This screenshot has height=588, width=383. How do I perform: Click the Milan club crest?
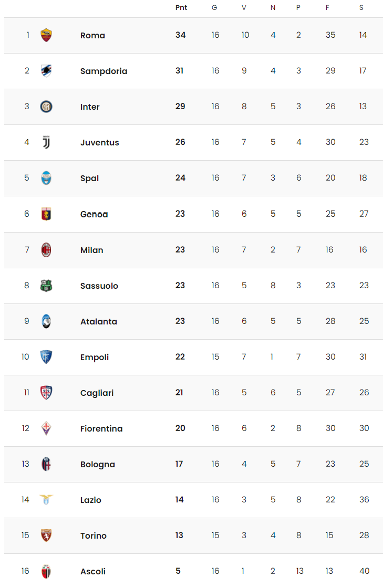click(46, 250)
